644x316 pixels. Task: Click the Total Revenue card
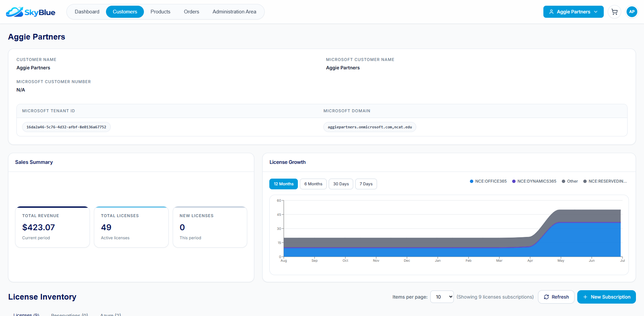point(52,227)
